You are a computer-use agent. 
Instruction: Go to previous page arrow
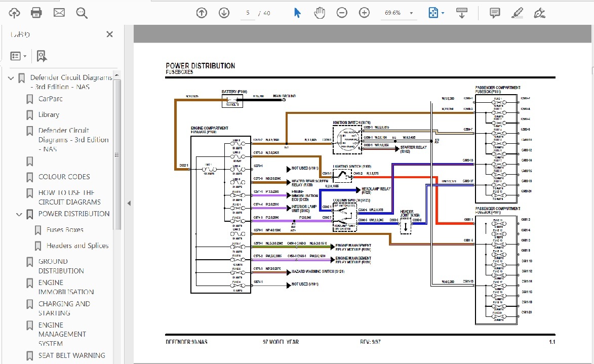pyautogui.click(x=202, y=13)
